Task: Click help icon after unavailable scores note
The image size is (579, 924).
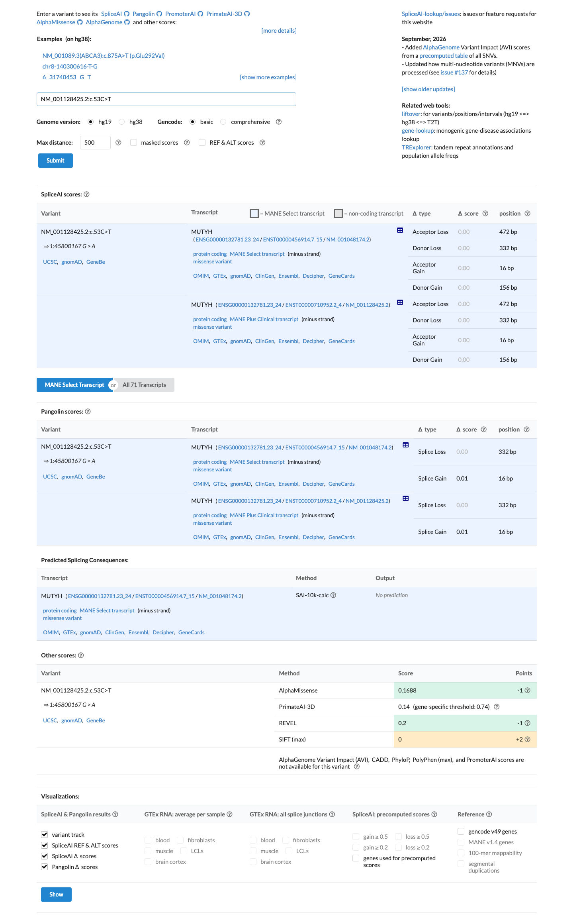Action: click(357, 767)
